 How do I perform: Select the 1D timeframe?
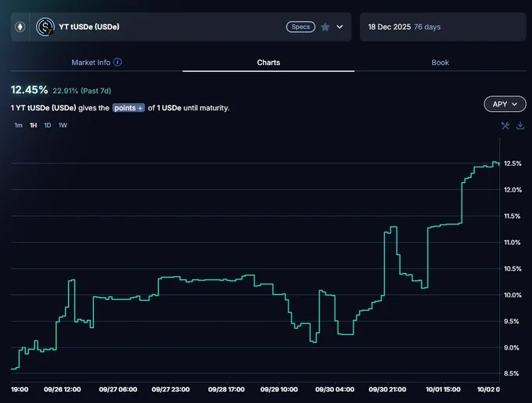[x=48, y=125]
